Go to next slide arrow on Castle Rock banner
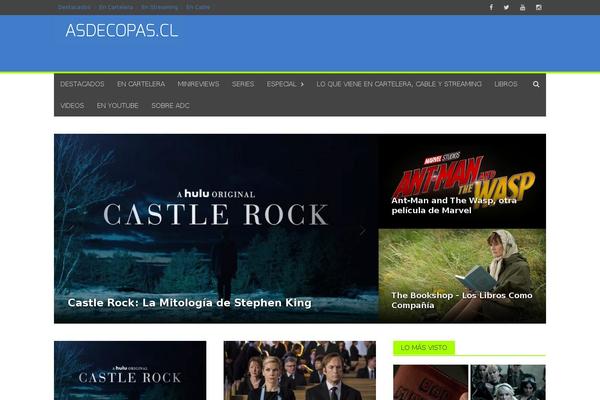Image resolution: width=600 pixels, height=400 pixels. 362,230
